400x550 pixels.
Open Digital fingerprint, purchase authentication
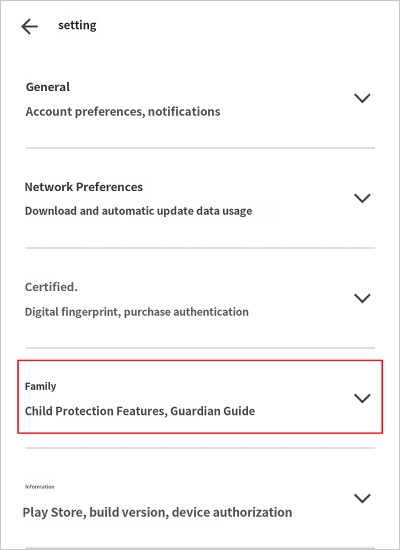pyautogui.click(x=136, y=312)
